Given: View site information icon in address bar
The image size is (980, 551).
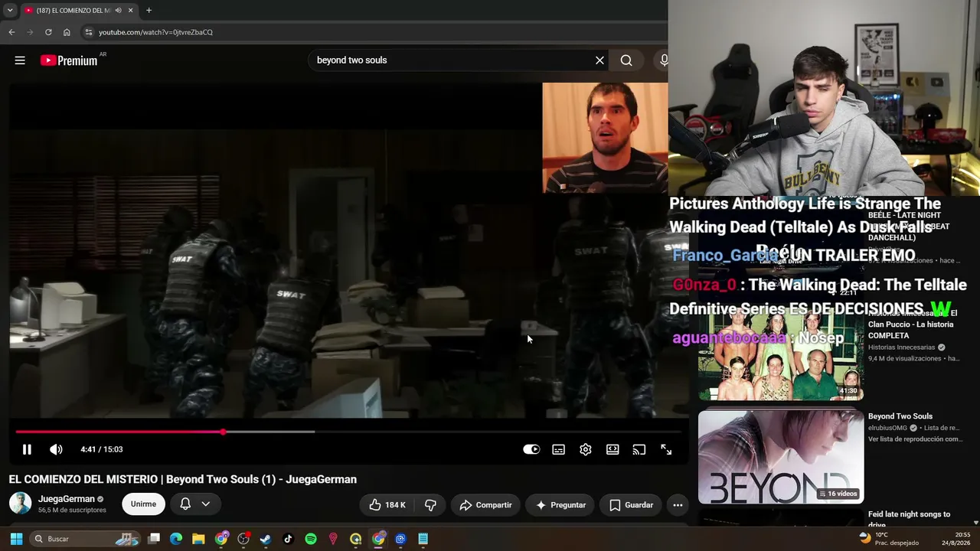Looking at the screenshot, I should [x=89, y=32].
